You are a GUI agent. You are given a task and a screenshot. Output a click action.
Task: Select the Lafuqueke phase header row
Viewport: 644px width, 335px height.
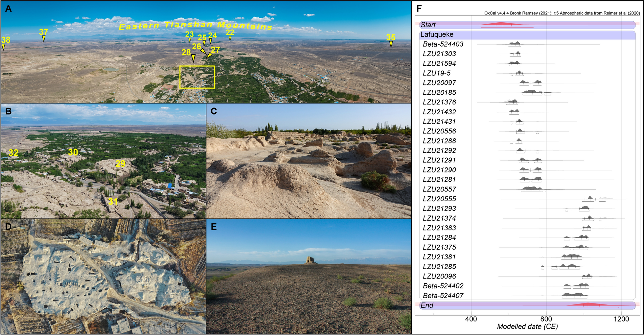[x=527, y=34]
